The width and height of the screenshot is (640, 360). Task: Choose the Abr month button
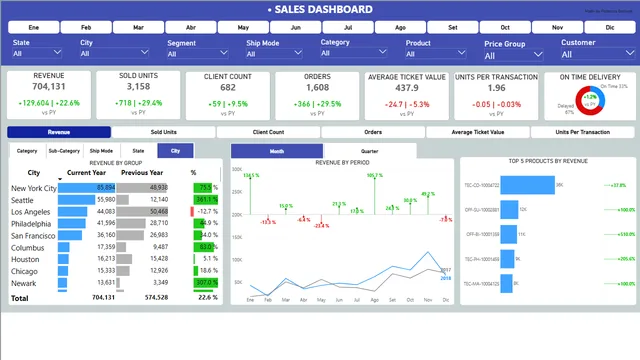[191, 27]
